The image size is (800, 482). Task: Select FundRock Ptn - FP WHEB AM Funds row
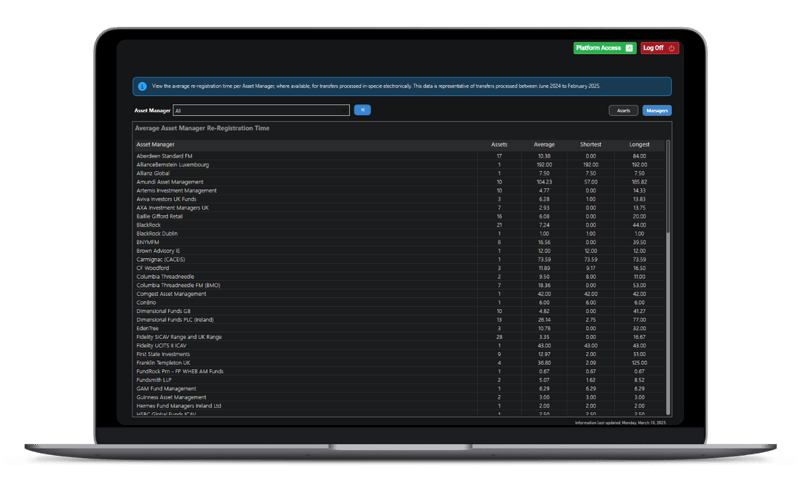pyautogui.click(x=400, y=372)
